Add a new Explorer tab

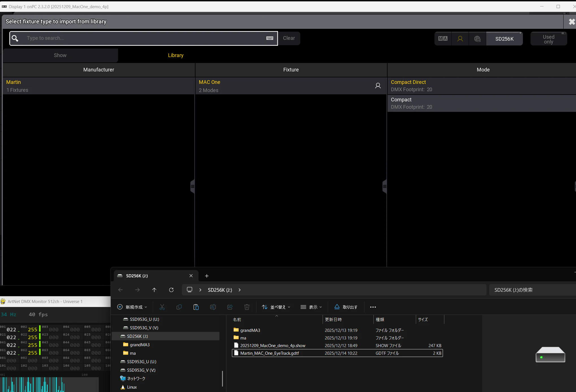coord(207,276)
